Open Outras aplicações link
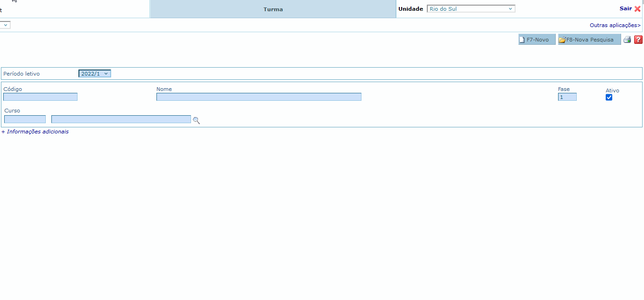Screen dimensions: 644x300 tap(615, 25)
